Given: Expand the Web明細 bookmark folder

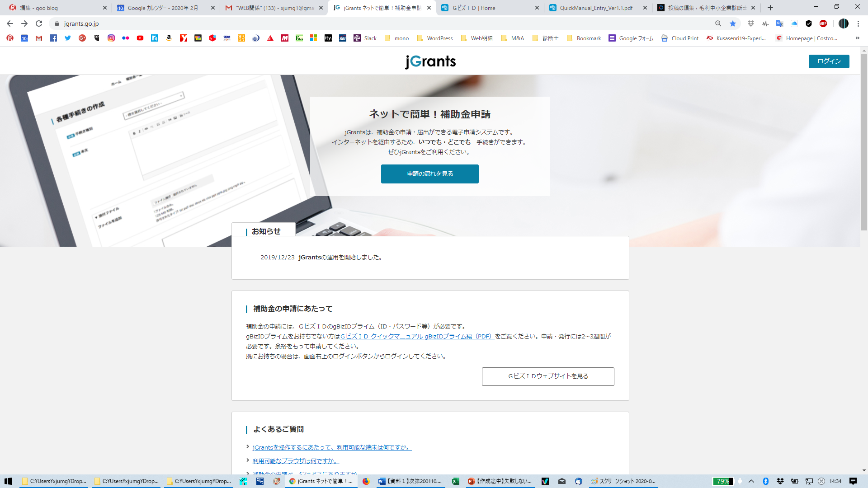Looking at the screenshot, I should [476, 38].
